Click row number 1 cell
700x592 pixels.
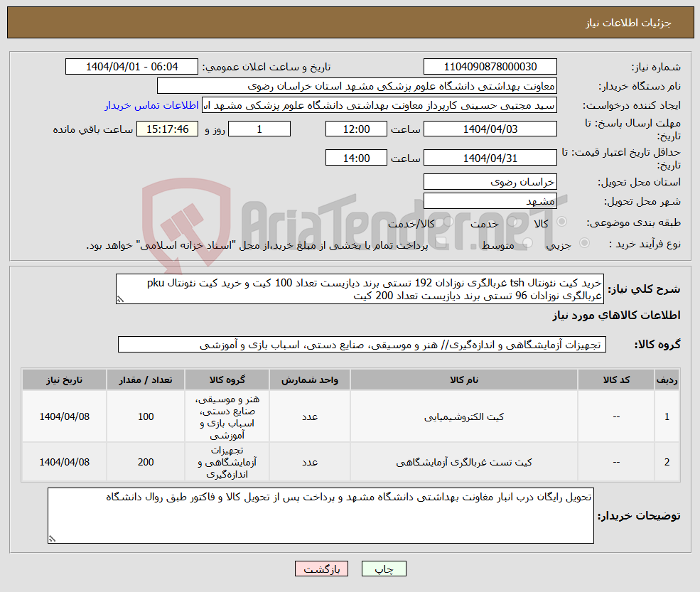pos(667,416)
